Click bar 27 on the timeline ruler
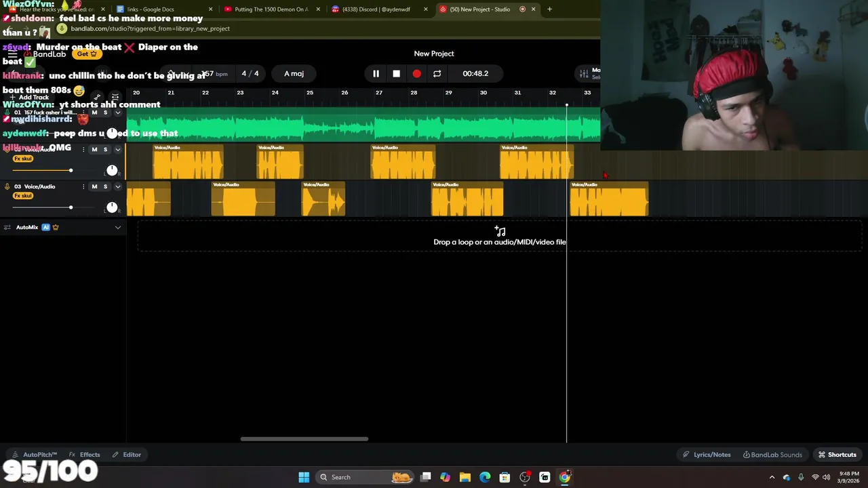This screenshot has width=868, height=488. tap(379, 93)
